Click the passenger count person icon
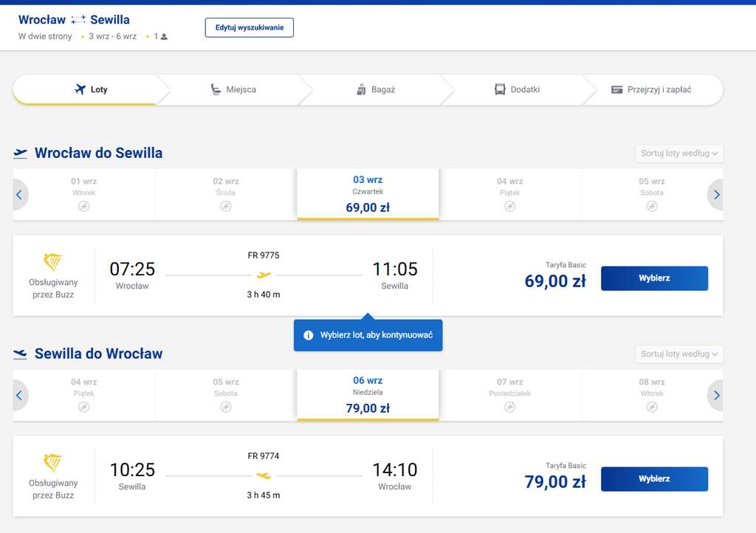The width and height of the screenshot is (756, 533). click(x=164, y=37)
